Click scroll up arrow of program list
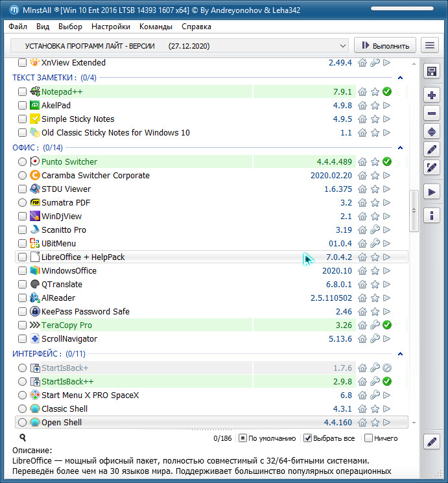This screenshot has width=448, height=483. click(414, 64)
